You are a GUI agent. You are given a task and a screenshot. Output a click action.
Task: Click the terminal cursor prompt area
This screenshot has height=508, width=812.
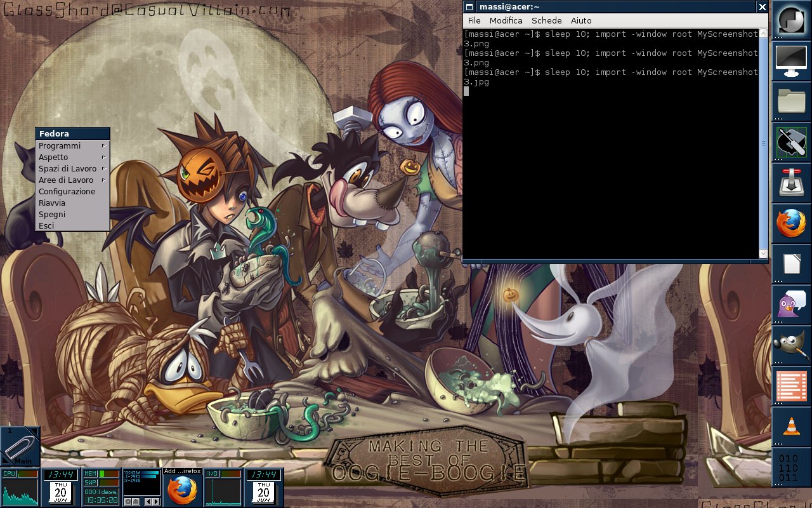click(x=467, y=91)
